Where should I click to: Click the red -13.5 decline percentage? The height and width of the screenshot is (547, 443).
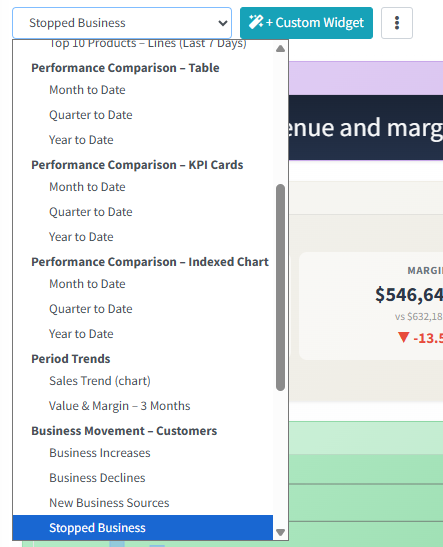tap(428, 338)
